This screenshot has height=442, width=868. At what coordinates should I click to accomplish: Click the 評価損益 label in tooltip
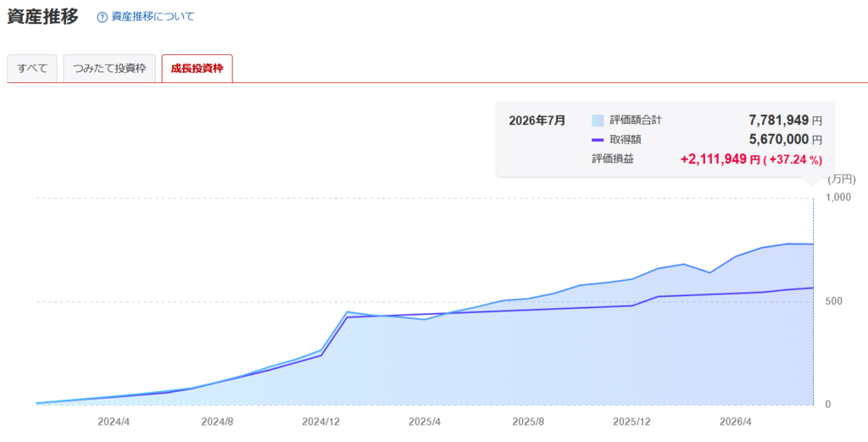tap(612, 159)
